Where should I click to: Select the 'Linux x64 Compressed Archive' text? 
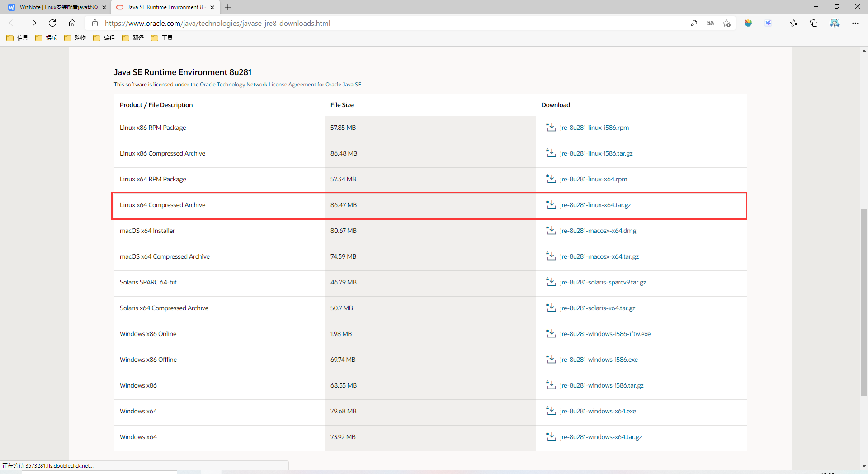click(162, 205)
